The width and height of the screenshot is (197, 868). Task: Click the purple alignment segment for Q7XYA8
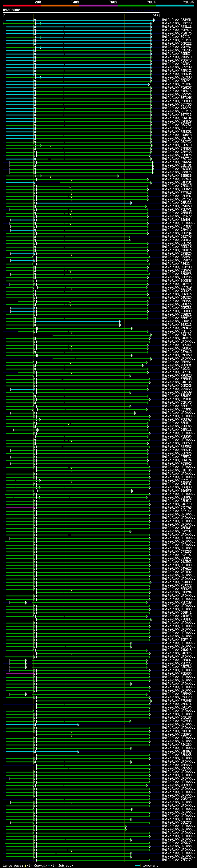(x=20, y=508)
